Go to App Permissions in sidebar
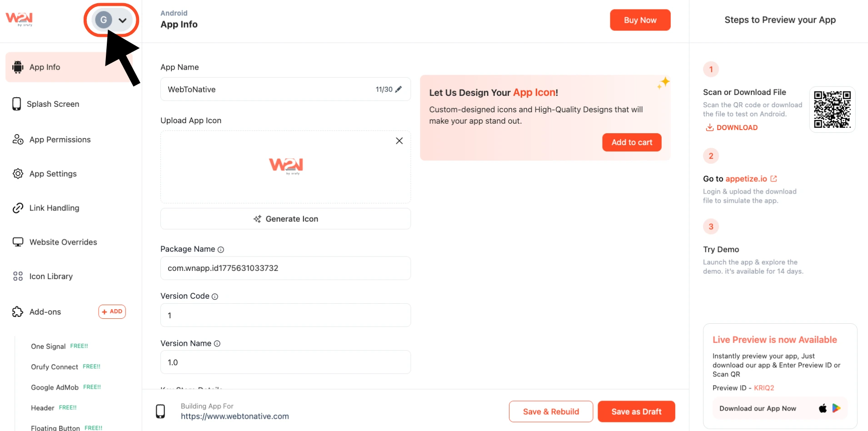The width and height of the screenshot is (868, 431). pyautogui.click(x=60, y=140)
